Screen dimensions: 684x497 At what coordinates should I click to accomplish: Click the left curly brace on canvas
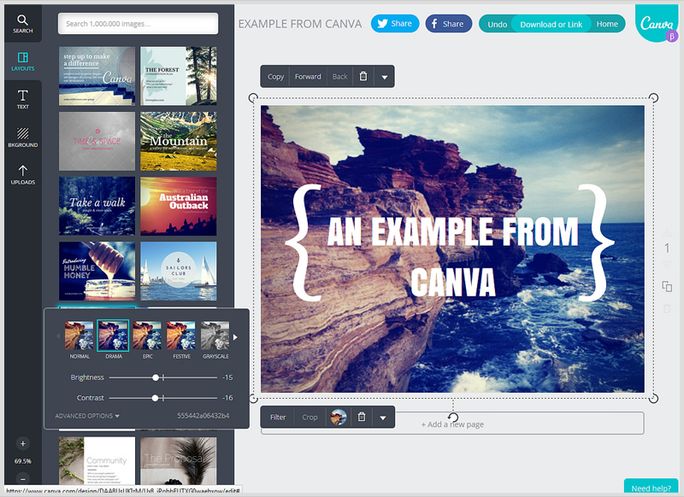[303, 243]
